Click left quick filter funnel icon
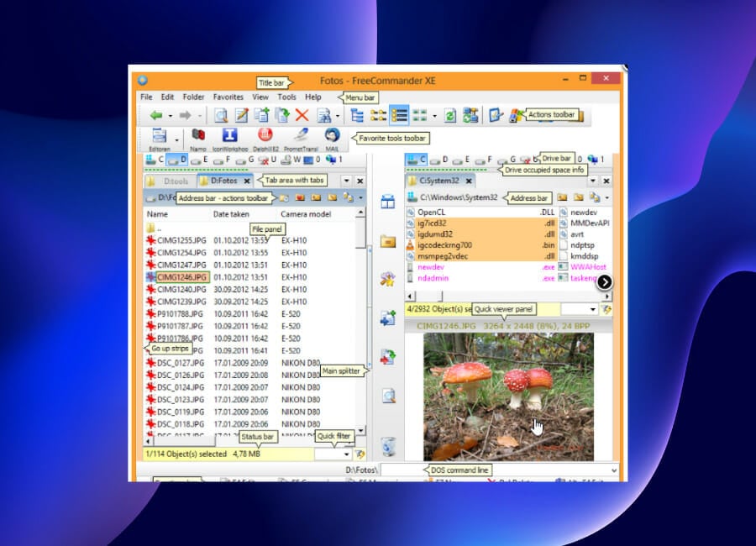The image size is (756, 546). [360, 454]
